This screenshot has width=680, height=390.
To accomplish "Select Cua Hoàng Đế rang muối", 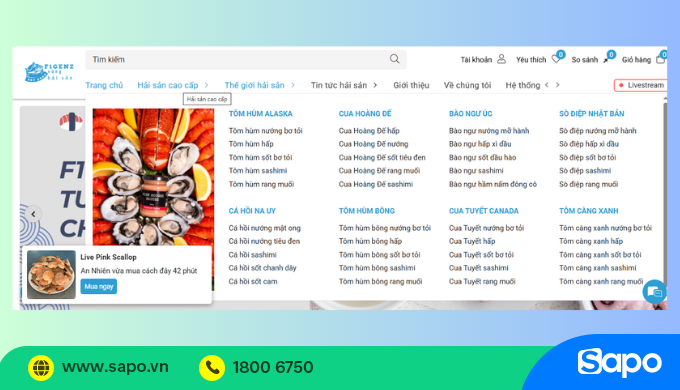I will pos(379,171).
